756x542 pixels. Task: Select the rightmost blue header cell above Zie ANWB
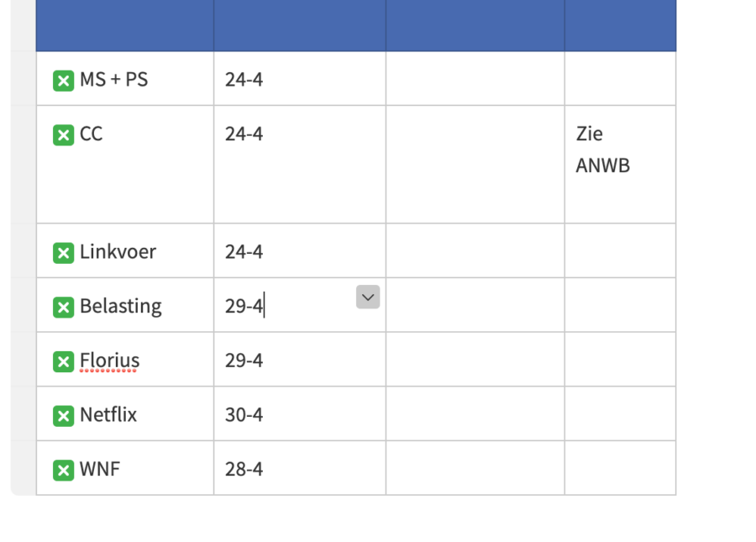tap(620, 25)
